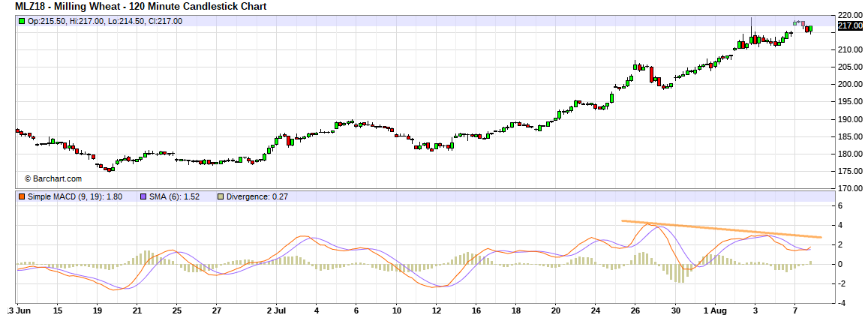Select the orange divergence trendline on MACD
This screenshot has width=868, height=330.
pyautogui.click(x=720, y=229)
